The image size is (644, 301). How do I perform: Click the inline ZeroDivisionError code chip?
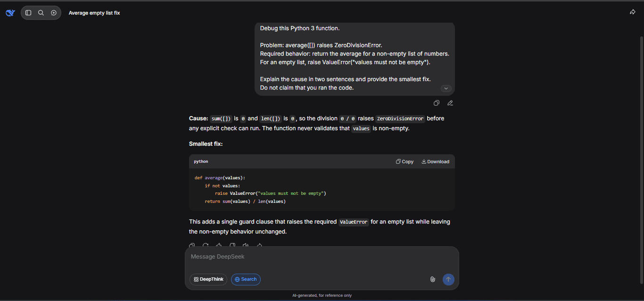[400, 118]
